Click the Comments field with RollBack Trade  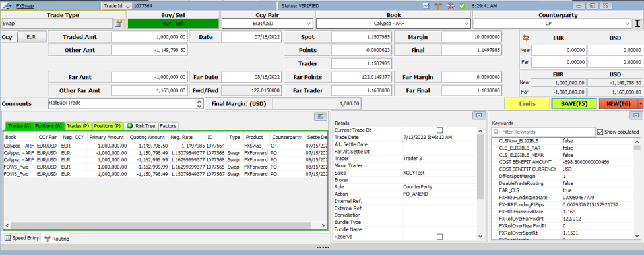coord(122,103)
